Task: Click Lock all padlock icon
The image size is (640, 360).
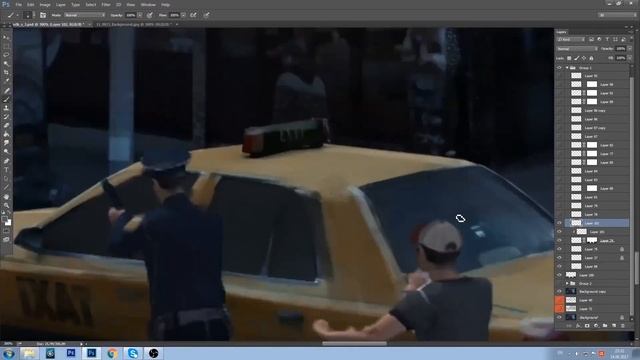Action: tap(591, 58)
